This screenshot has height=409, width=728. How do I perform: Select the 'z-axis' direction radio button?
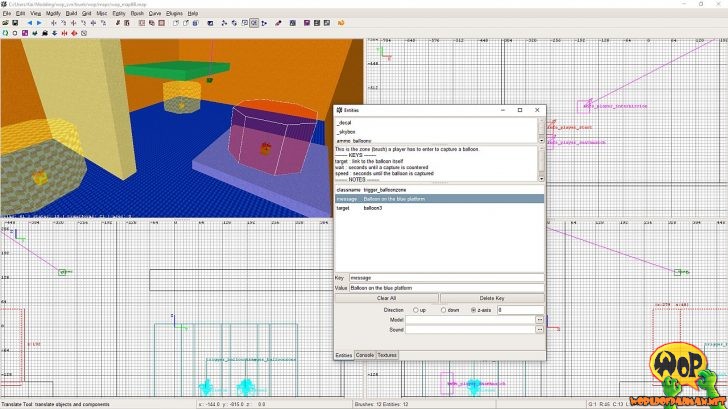pyautogui.click(x=472, y=310)
